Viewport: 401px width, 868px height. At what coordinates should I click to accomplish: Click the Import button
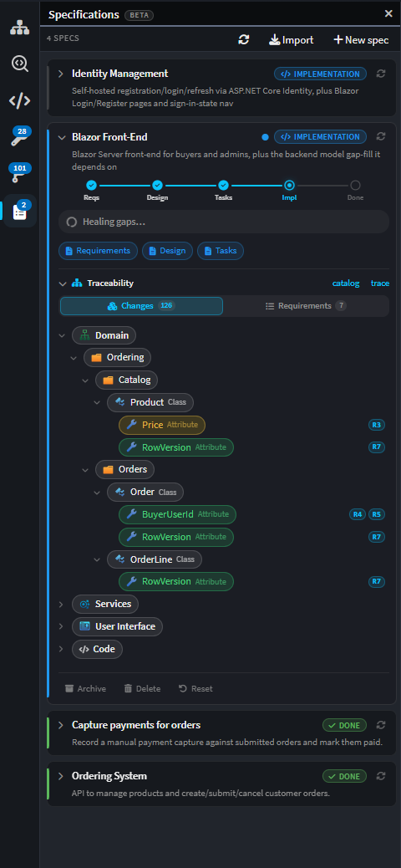292,40
